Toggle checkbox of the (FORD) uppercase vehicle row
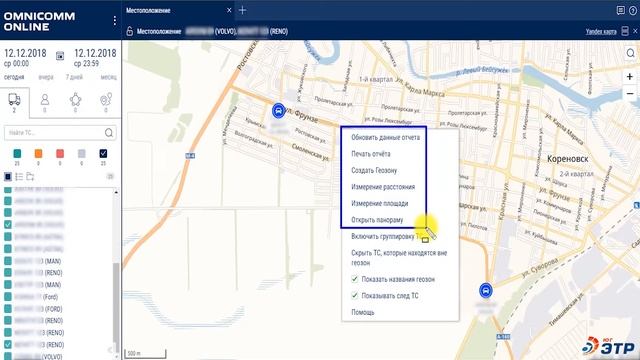Viewport: 640px width, 360px height. click(x=8, y=309)
